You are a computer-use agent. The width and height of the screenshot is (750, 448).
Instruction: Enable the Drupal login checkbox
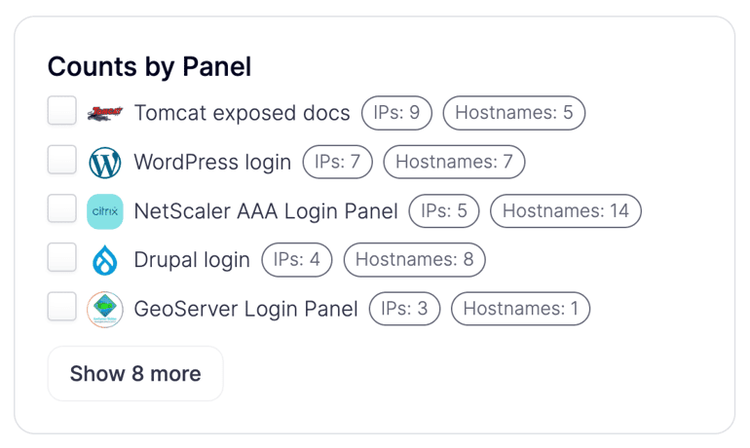coord(62,258)
